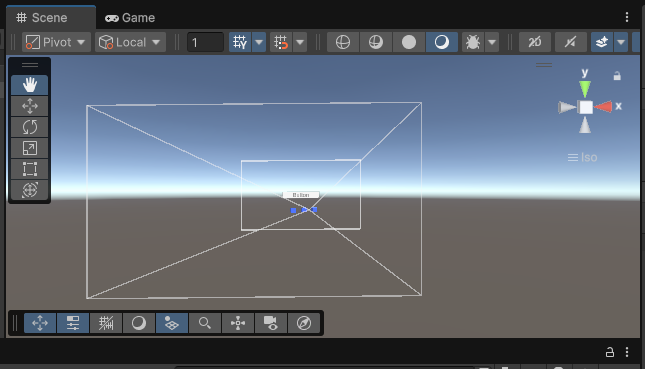Switch to the Game tab
This screenshot has height=369, width=645.
tap(130, 18)
